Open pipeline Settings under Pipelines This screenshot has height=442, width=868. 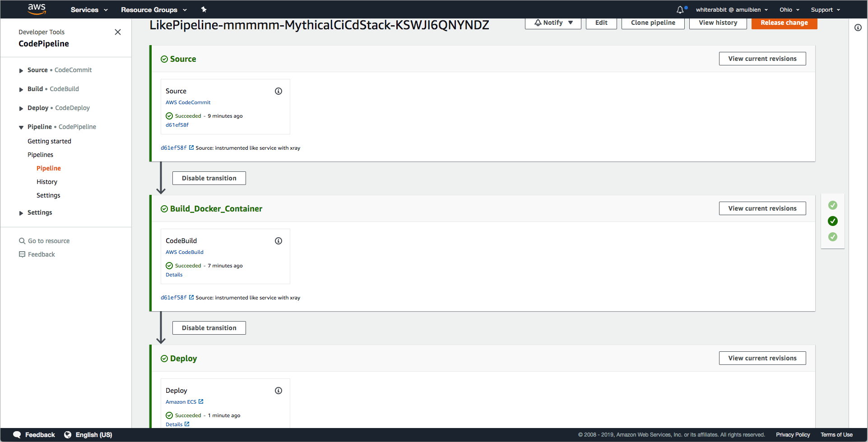tap(48, 195)
